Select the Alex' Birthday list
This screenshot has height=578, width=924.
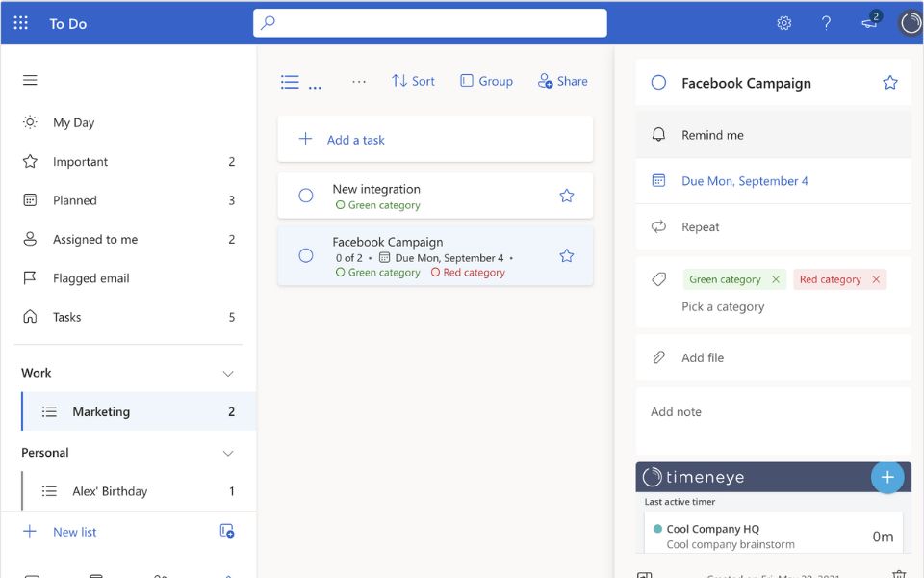click(110, 491)
